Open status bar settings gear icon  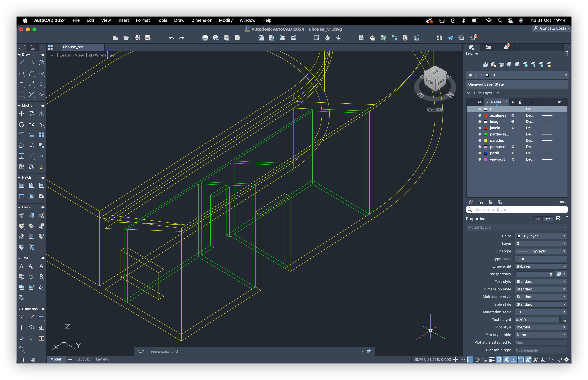(567, 360)
